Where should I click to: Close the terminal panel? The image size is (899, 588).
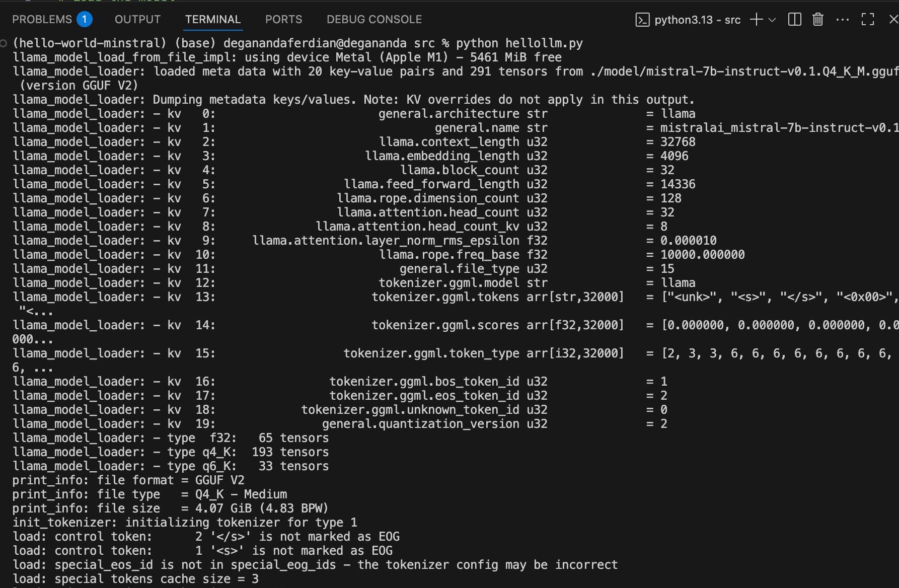(x=893, y=20)
